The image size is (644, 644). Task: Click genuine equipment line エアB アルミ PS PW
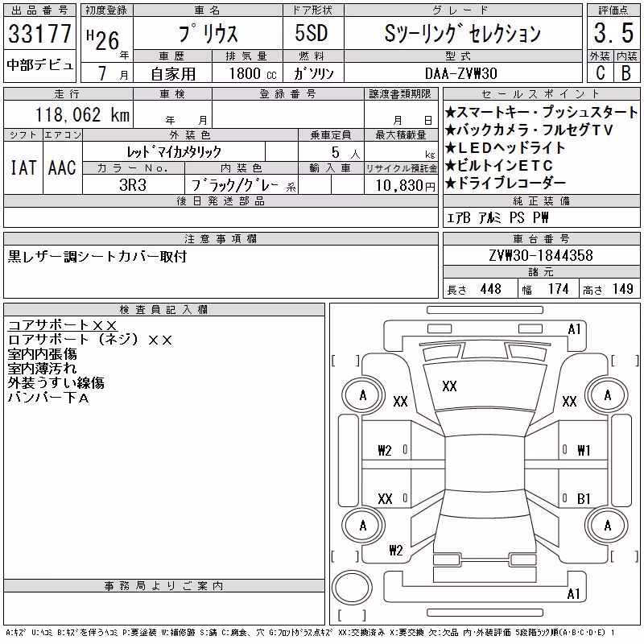click(x=497, y=217)
